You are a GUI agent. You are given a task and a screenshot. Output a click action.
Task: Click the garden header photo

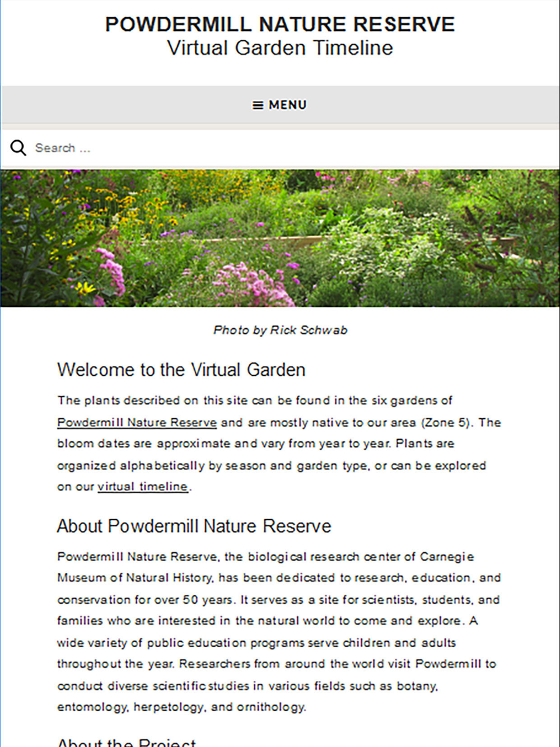pyautogui.click(x=280, y=238)
